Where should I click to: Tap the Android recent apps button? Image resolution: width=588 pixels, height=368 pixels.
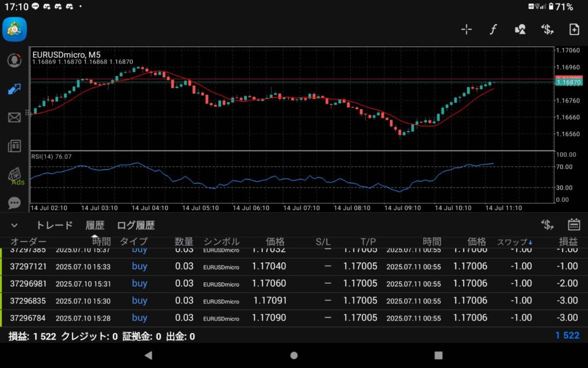[x=438, y=355]
